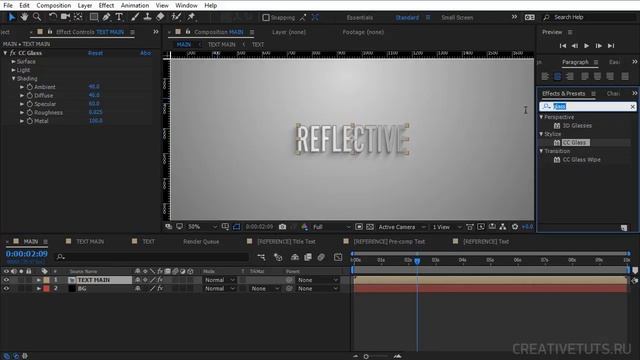Click the Ambient value 40.0
The height and width of the screenshot is (360, 640).
click(94, 87)
